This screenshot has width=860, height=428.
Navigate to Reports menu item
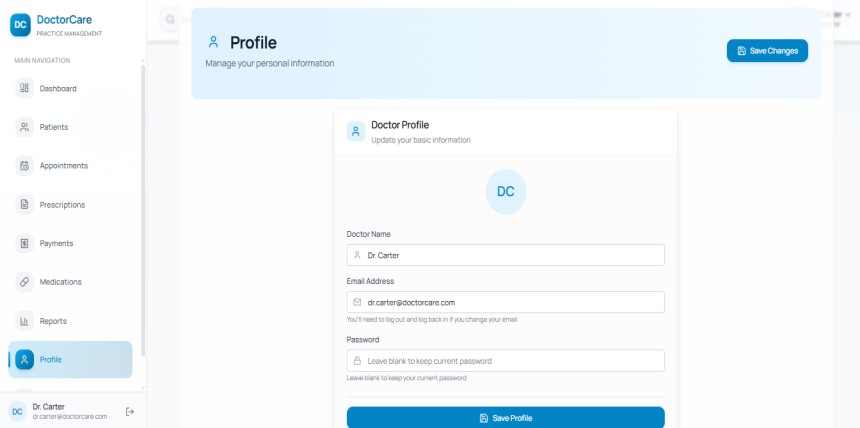53,321
